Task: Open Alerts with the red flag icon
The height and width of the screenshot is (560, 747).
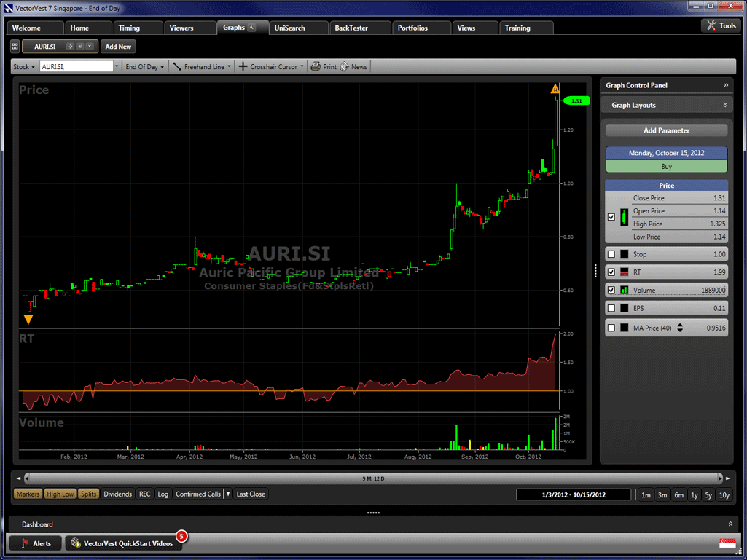Action: coord(36,543)
